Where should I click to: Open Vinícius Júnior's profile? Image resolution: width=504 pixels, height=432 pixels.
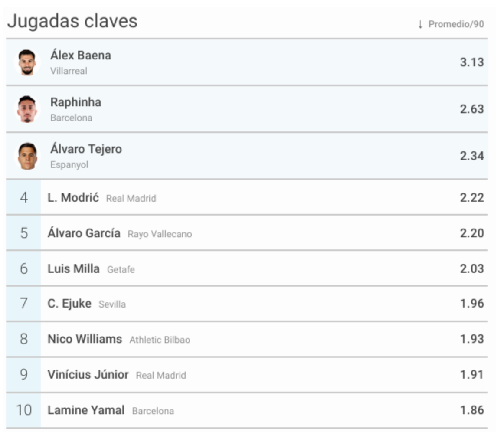point(88,374)
